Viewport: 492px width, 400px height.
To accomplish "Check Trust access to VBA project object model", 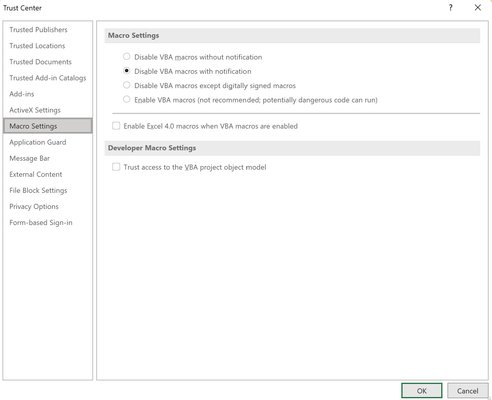I will pyautogui.click(x=116, y=167).
